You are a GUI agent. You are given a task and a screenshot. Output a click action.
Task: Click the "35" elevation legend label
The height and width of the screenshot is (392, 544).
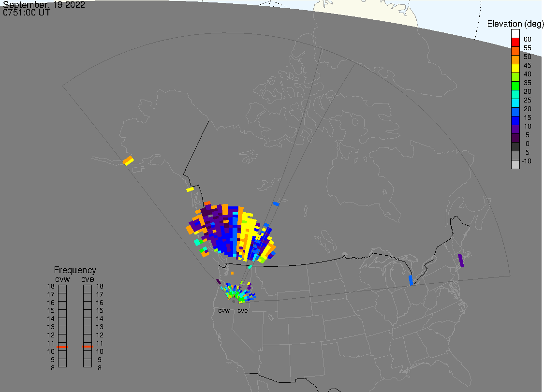tap(528, 83)
